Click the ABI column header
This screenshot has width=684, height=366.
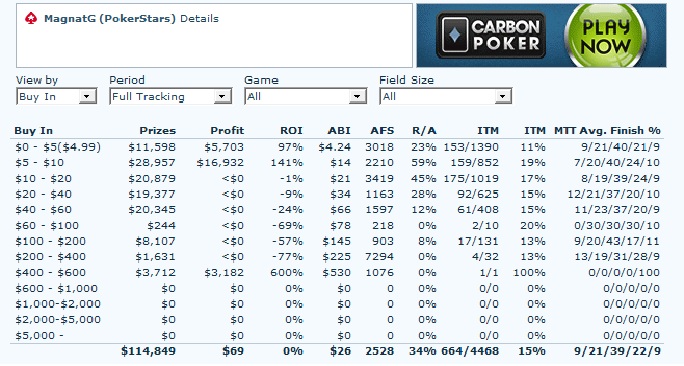click(x=339, y=130)
